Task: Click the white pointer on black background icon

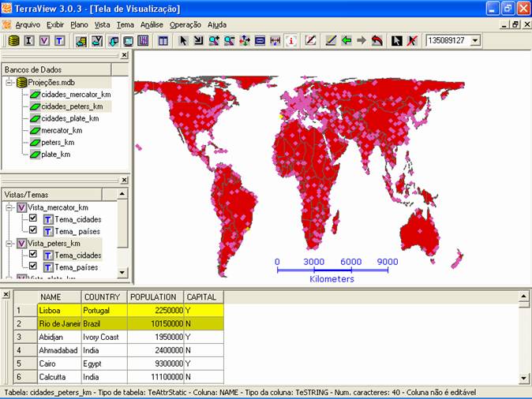Action: (396, 41)
